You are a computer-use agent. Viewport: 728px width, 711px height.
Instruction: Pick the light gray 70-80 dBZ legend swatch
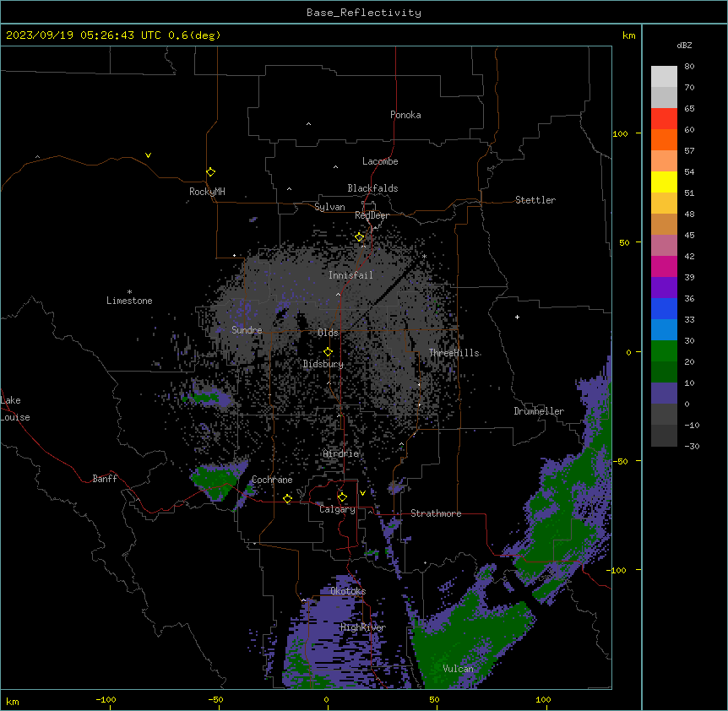point(664,77)
